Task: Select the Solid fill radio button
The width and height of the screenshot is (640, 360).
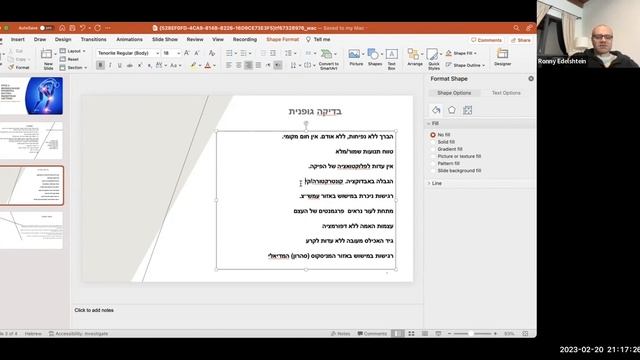Action: click(433, 142)
